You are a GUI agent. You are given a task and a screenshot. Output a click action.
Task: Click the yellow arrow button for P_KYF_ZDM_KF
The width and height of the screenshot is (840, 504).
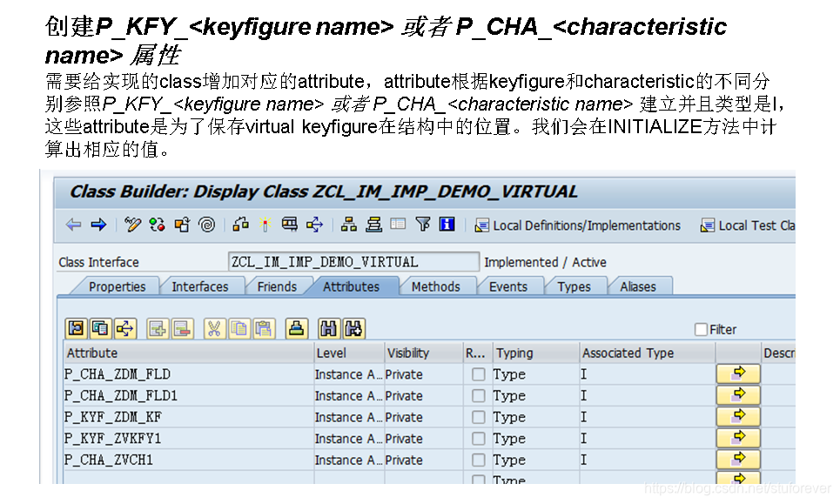click(x=738, y=416)
